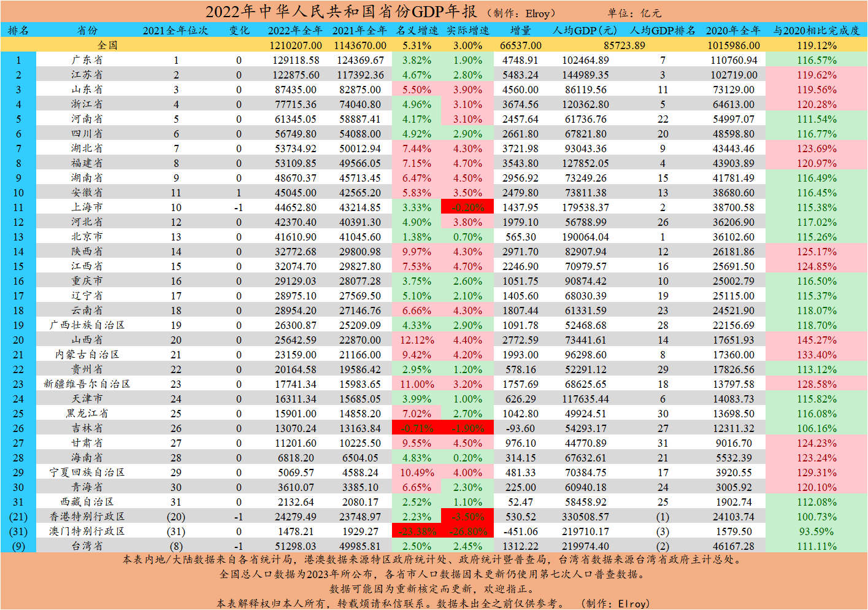Click the footnote '数据可能因为重新核定而更新'
868x610 pixels.
[433, 589]
